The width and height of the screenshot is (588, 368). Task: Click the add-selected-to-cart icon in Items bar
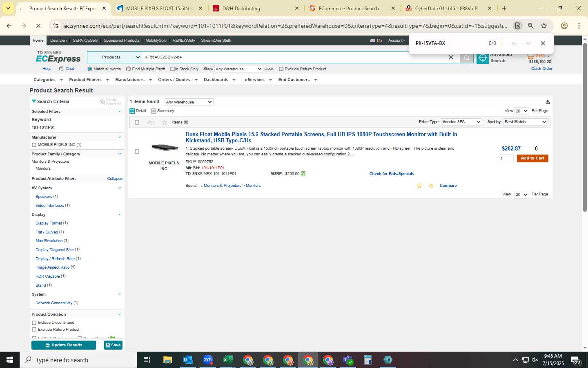[150, 122]
